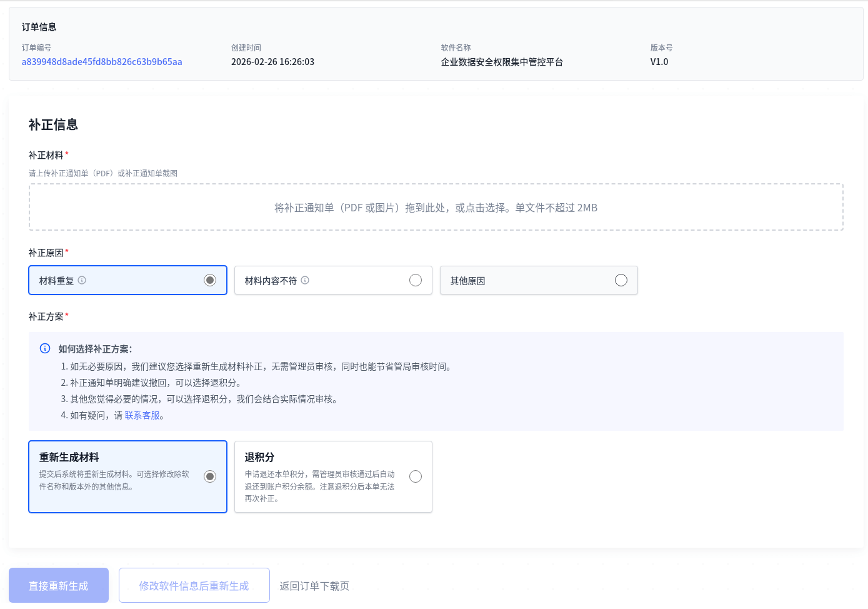The width and height of the screenshot is (868, 609).
Task: Click the 直接重新生成 button
Action: [x=58, y=585]
